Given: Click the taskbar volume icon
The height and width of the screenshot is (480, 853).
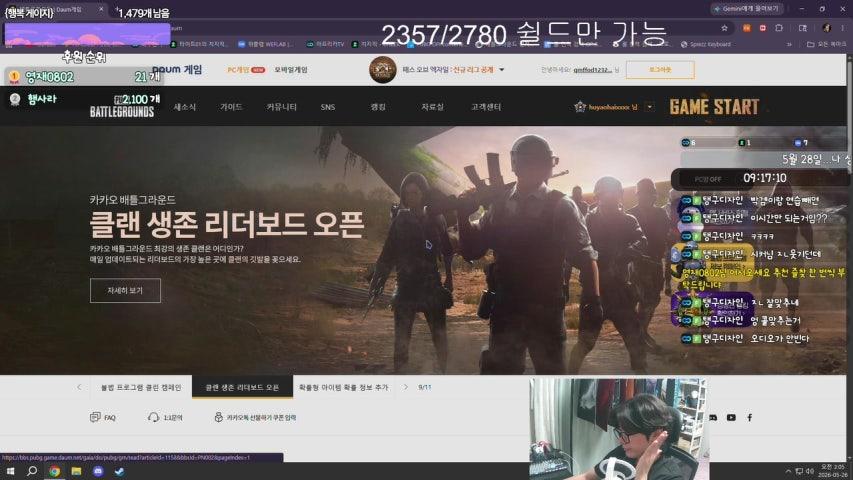Looking at the screenshot, I should tap(810, 471).
